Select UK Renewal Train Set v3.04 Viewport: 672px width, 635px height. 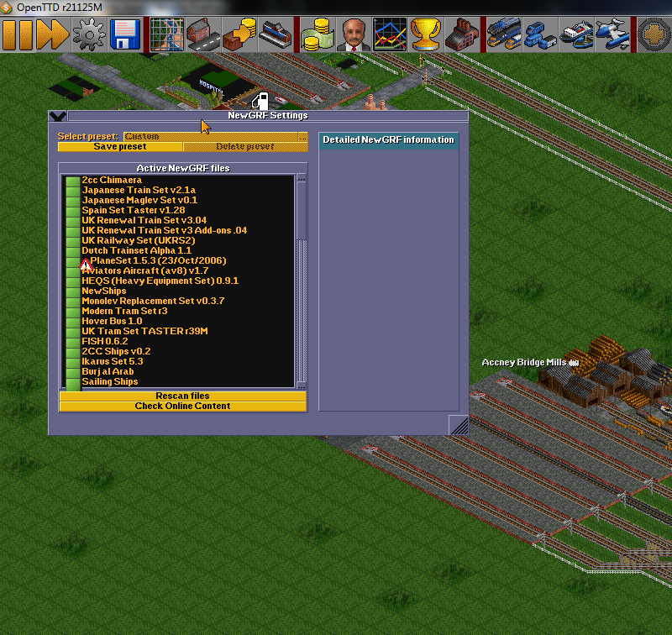pyautogui.click(x=178, y=220)
